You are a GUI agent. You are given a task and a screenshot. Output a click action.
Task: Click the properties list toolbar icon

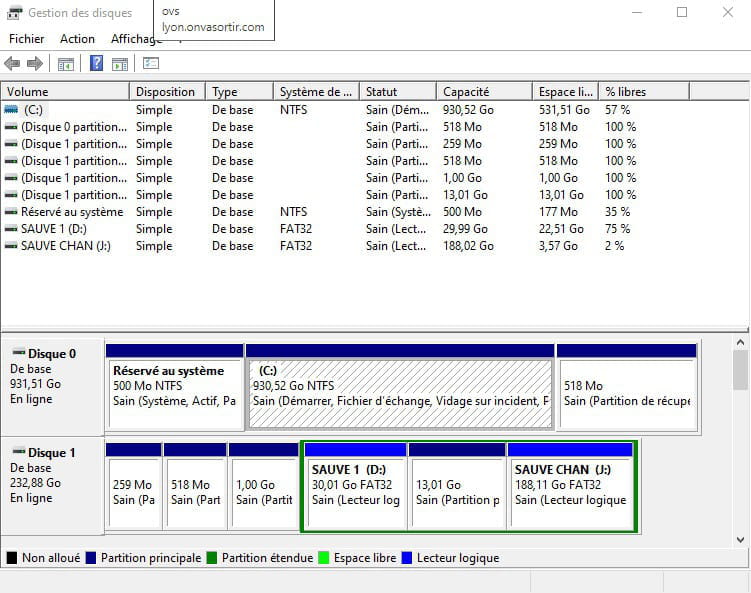pyautogui.click(x=151, y=64)
